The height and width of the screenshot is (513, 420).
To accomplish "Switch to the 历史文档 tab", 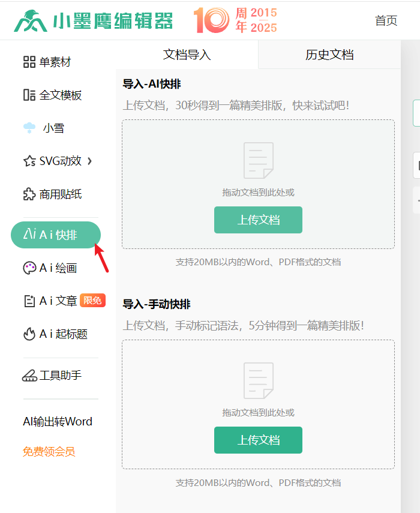I will [x=329, y=55].
